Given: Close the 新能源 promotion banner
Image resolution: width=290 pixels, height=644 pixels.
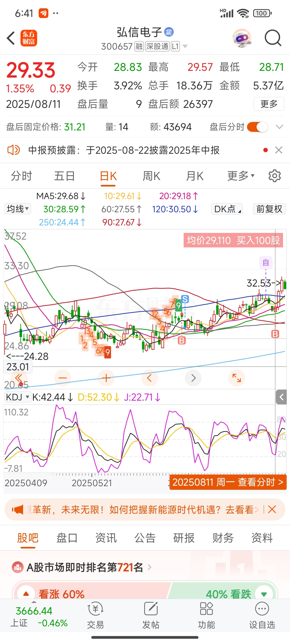Looking at the screenshot, I should click(x=272, y=509).
